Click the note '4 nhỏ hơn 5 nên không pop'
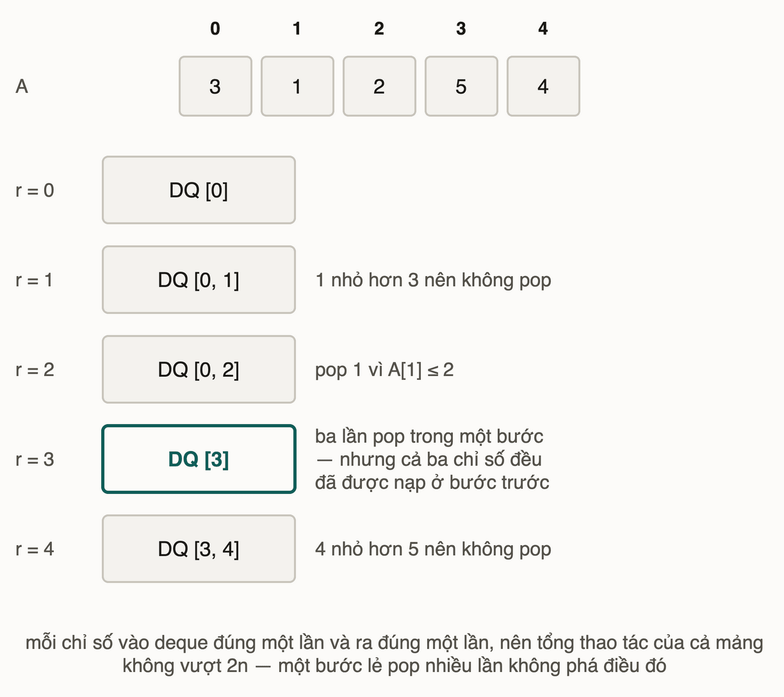The image size is (784, 697). (x=434, y=549)
